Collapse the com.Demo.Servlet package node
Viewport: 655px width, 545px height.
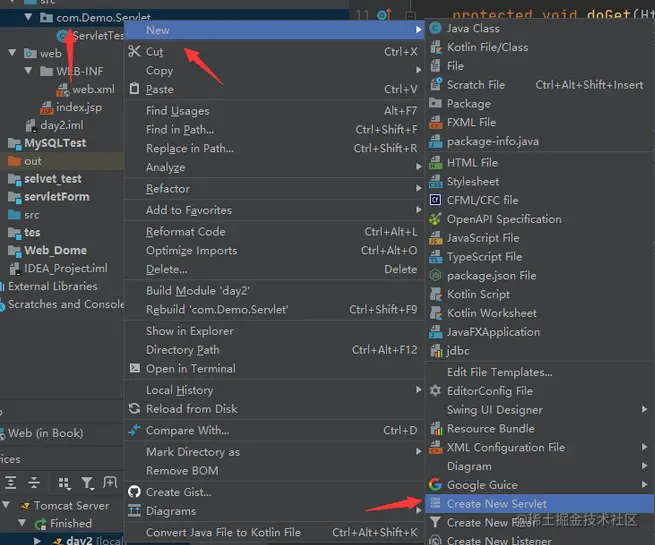pos(28,17)
